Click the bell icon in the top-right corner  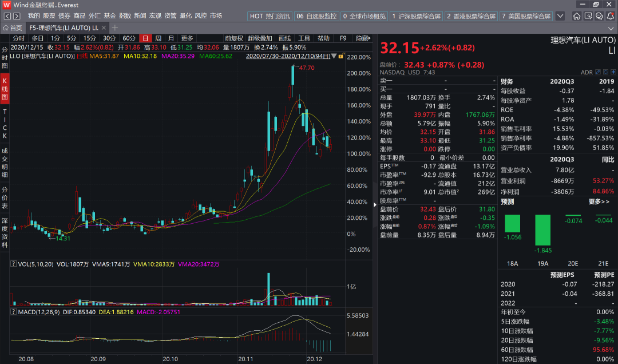coord(610,16)
